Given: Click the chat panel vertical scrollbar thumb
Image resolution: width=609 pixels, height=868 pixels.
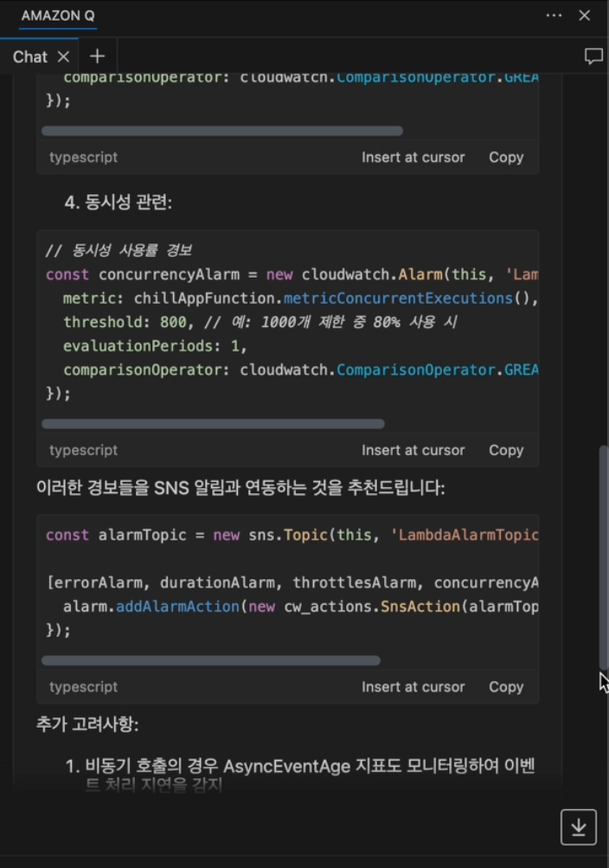Looking at the screenshot, I should click(604, 558).
